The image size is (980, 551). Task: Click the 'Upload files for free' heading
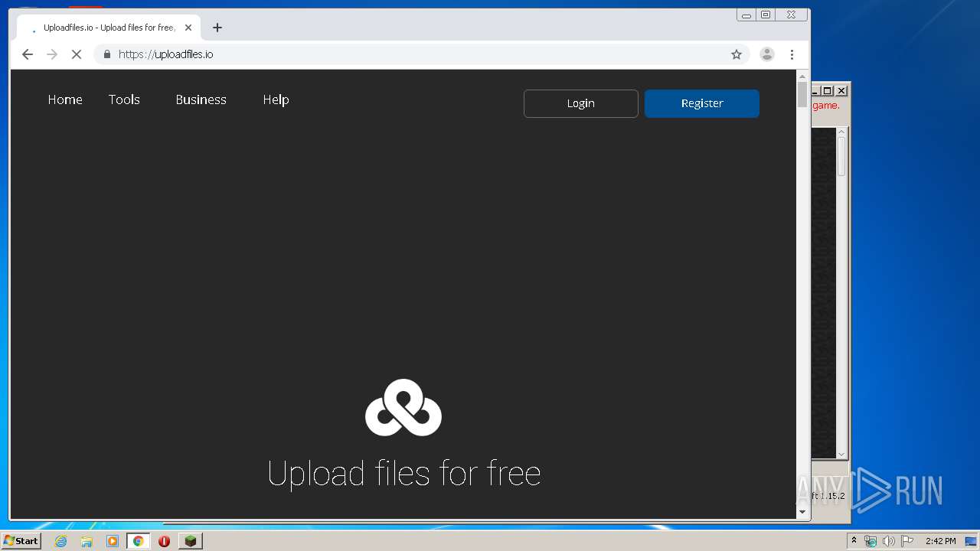(404, 473)
